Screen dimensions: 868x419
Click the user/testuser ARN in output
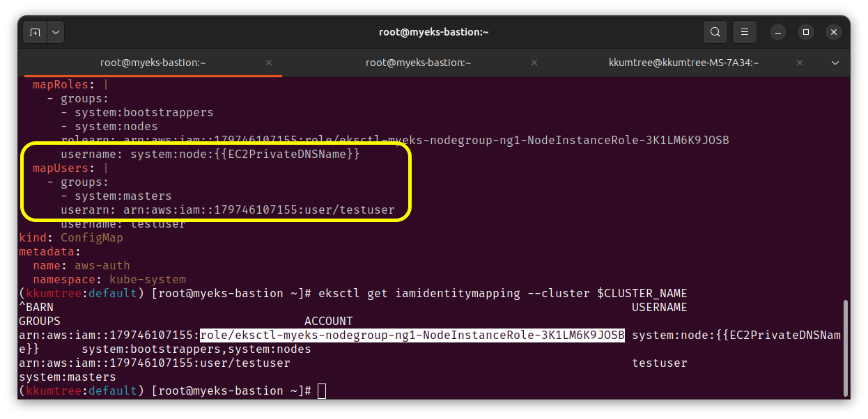pyautogui.click(x=155, y=363)
